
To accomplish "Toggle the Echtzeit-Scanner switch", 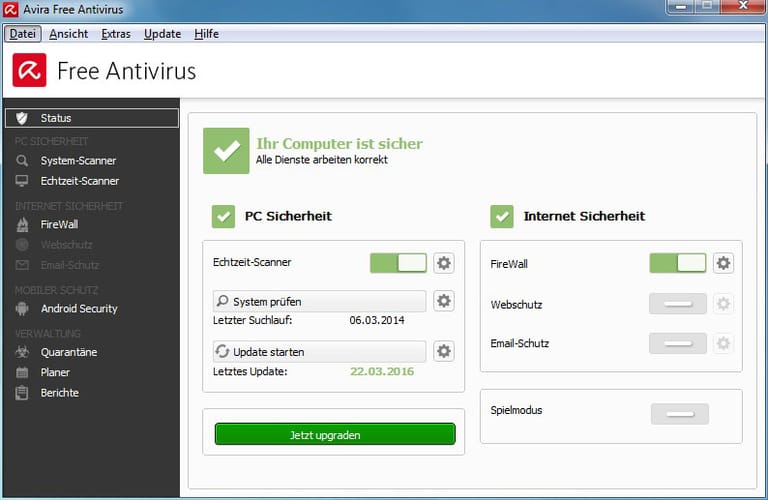I will click(398, 263).
